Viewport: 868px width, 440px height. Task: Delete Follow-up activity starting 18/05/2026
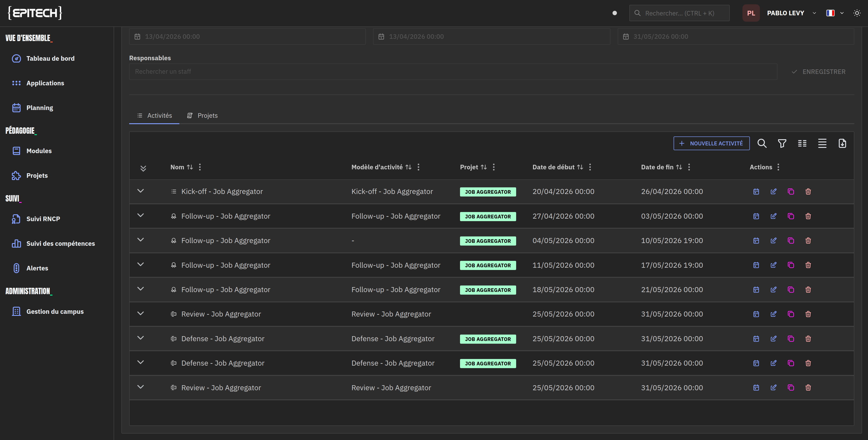pyautogui.click(x=808, y=290)
